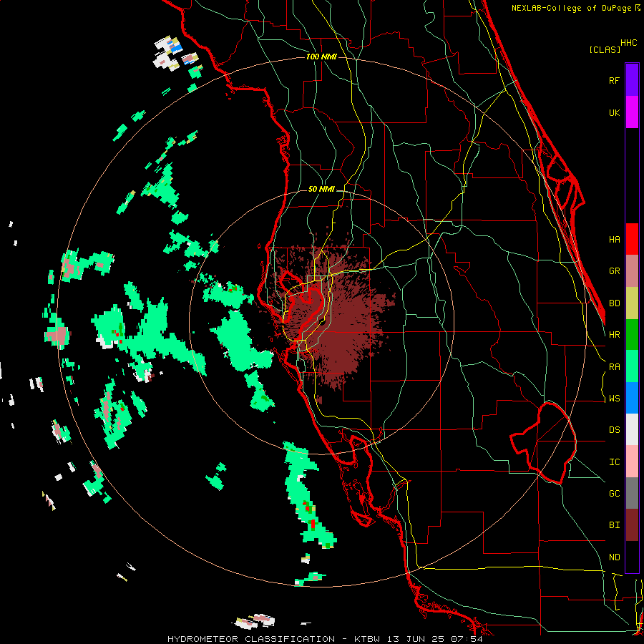The image size is (644, 644).
Task: Click the GR pink-brown legend swatch
Action: (632, 270)
